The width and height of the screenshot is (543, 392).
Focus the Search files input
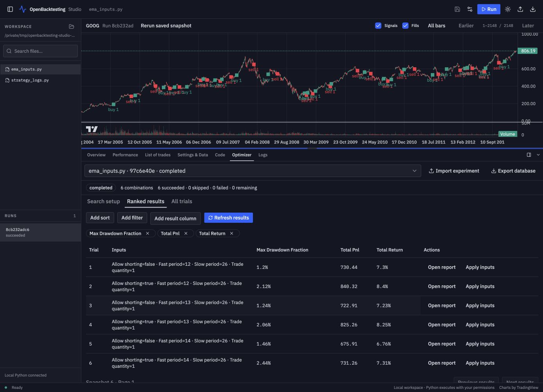[x=41, y=51]
